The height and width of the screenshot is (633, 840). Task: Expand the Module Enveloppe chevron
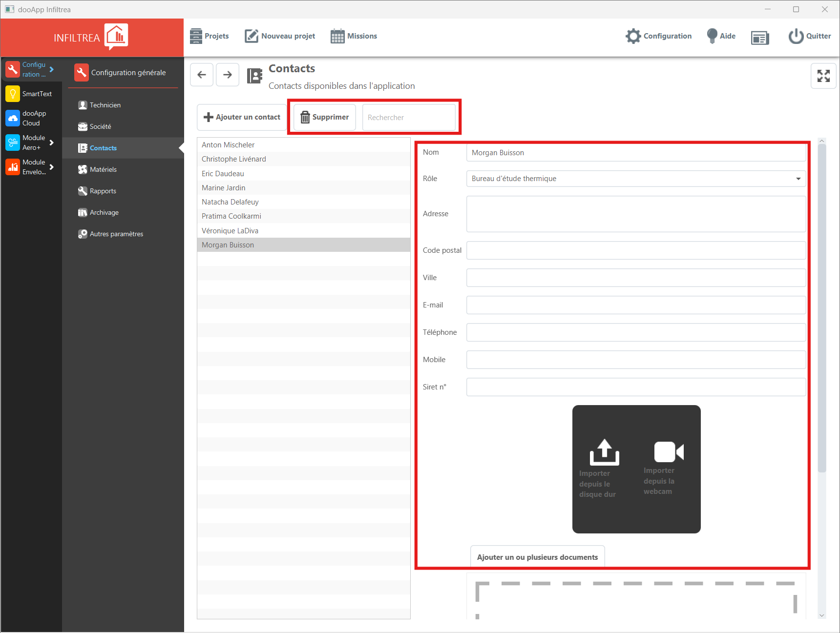click(x=52, y=167)
